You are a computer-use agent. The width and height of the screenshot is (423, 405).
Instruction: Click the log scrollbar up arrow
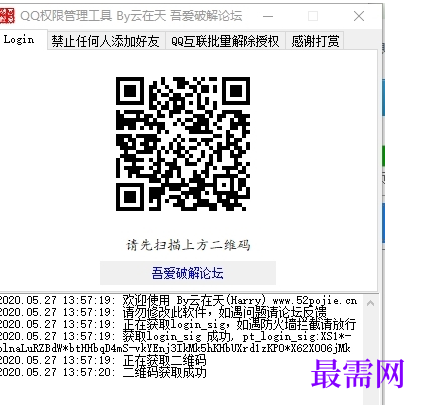[370, 303]
